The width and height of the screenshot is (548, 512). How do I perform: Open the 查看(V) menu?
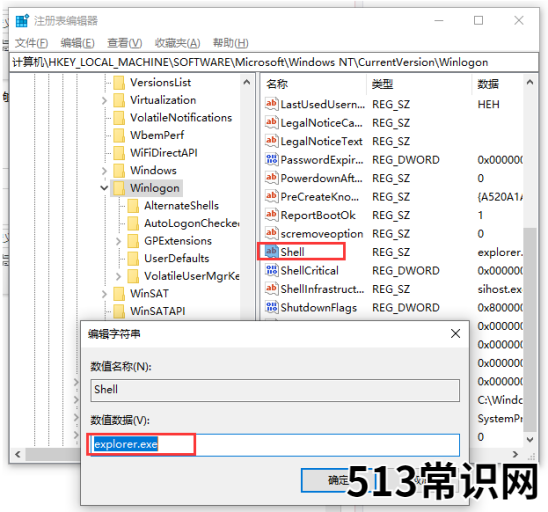(124, 43)
